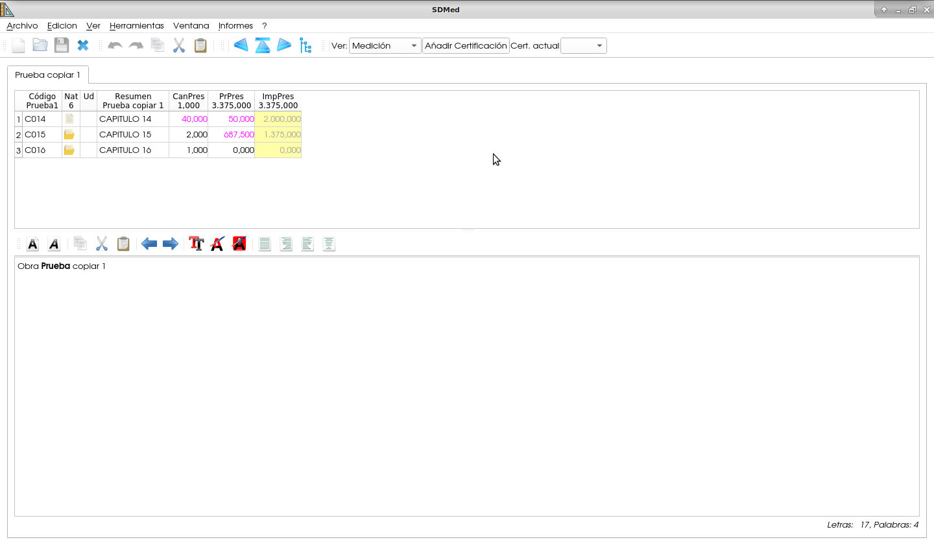Screen dimensions: 934x560
Task: Save with the floppy disk icon
Action: pos(62,45)
